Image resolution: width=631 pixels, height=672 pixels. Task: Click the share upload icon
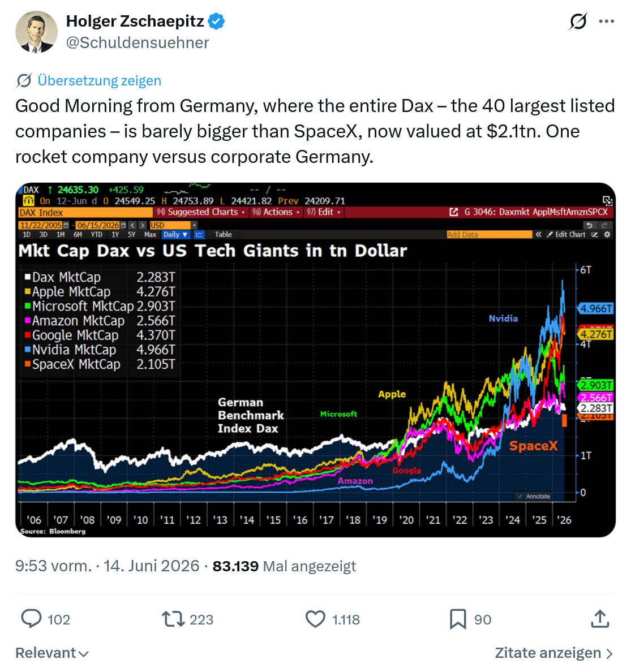(x=600, y=619)
